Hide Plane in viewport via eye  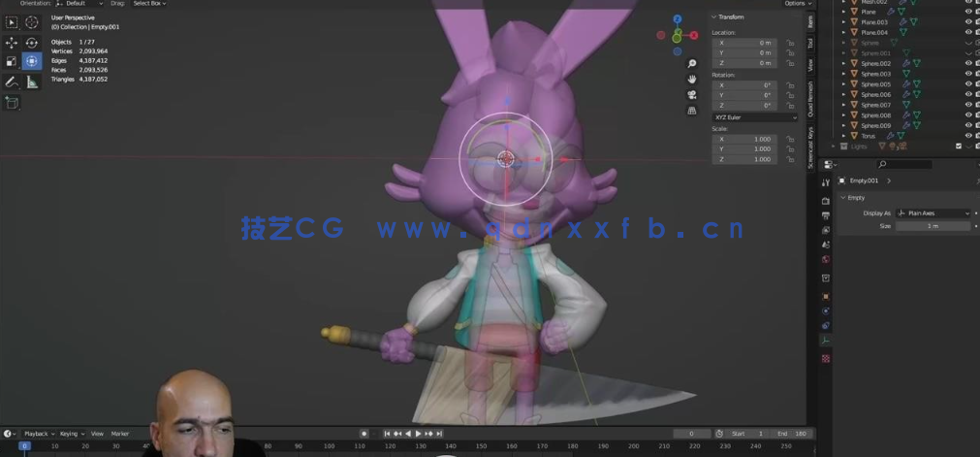(x=968, y=12)
